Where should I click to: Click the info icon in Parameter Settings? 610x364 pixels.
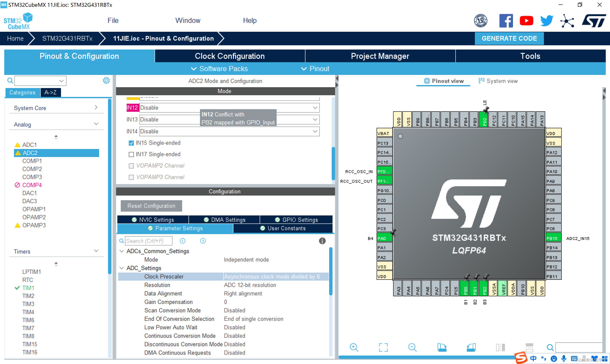[x=322, y=241]
